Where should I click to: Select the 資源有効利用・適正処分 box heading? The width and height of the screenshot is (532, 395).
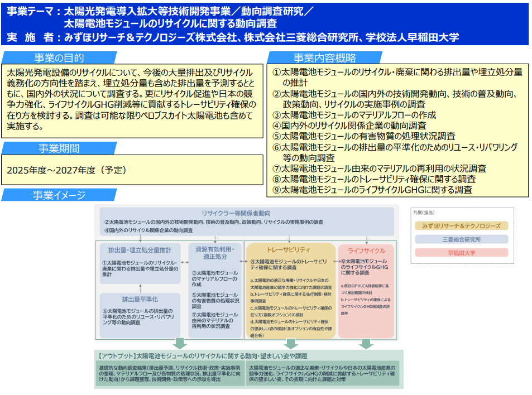click(x=215, y=253)
